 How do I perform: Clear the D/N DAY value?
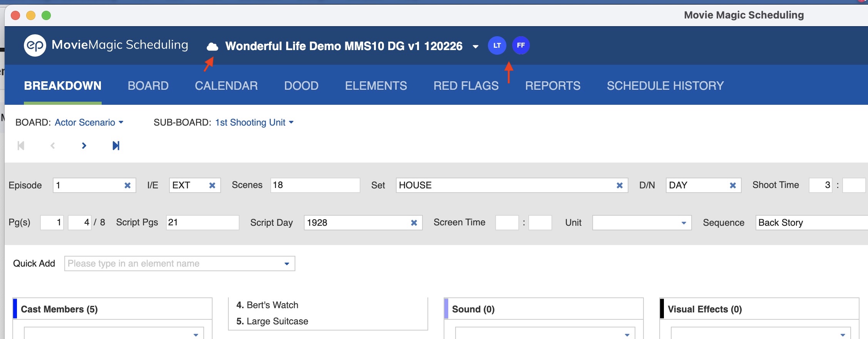click(x=733, y=185)
